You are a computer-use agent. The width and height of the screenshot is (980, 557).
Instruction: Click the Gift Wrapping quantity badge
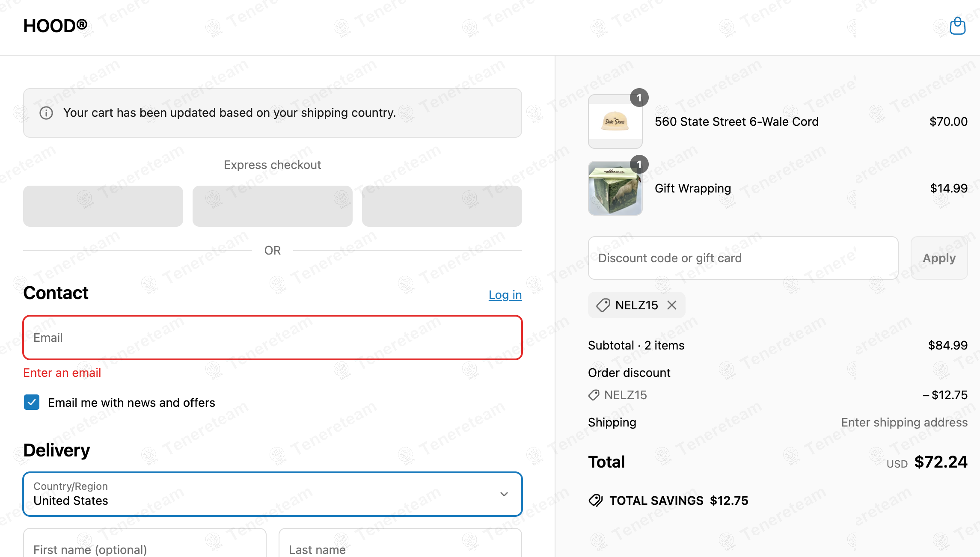pos(639,165)
